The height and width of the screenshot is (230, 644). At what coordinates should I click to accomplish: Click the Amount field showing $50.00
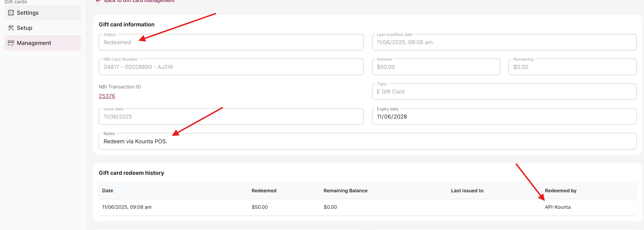pyautogui.click(x=436, y=67)
